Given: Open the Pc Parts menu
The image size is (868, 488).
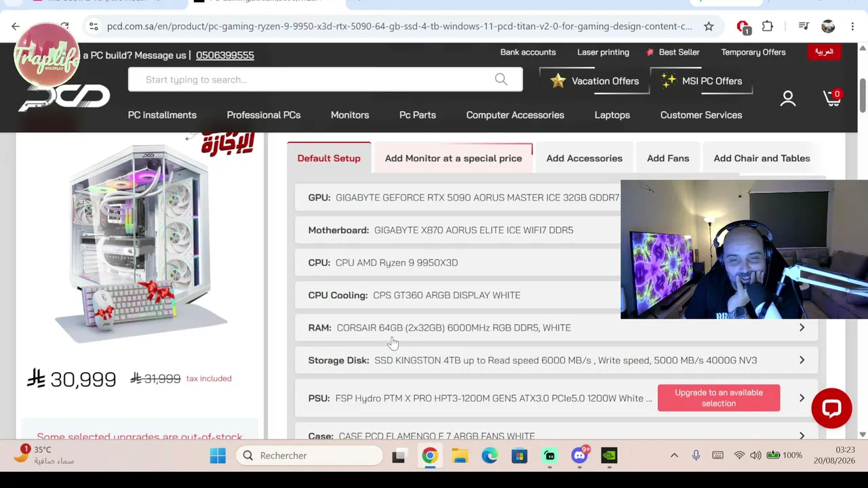Looking at the screenshot, I should [x=418, y=115].
